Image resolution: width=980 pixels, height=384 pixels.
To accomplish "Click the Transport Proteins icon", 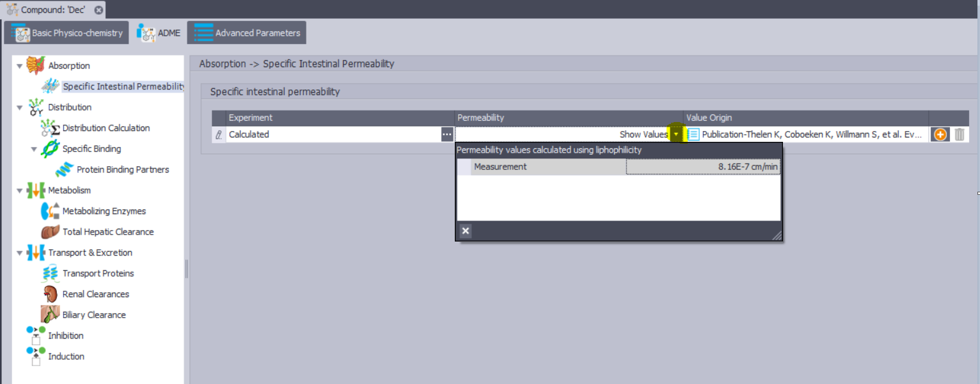I will click(50, 273).
